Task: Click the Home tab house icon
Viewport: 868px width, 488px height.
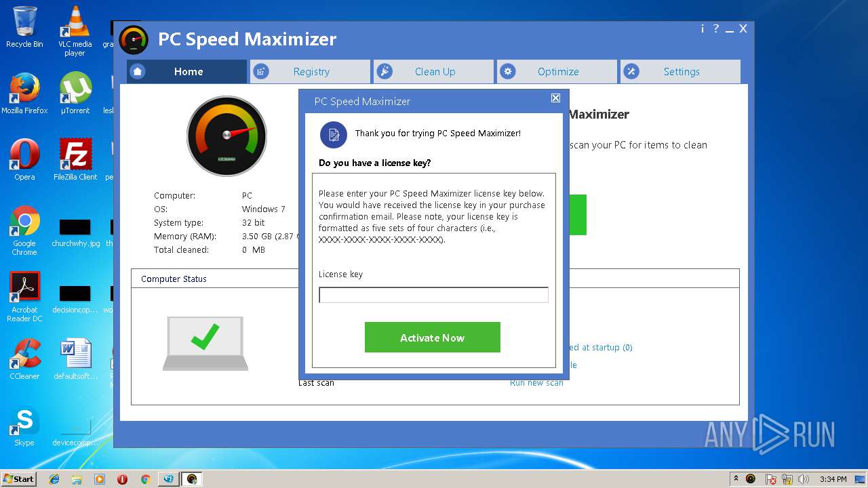Action: [138, 71]
